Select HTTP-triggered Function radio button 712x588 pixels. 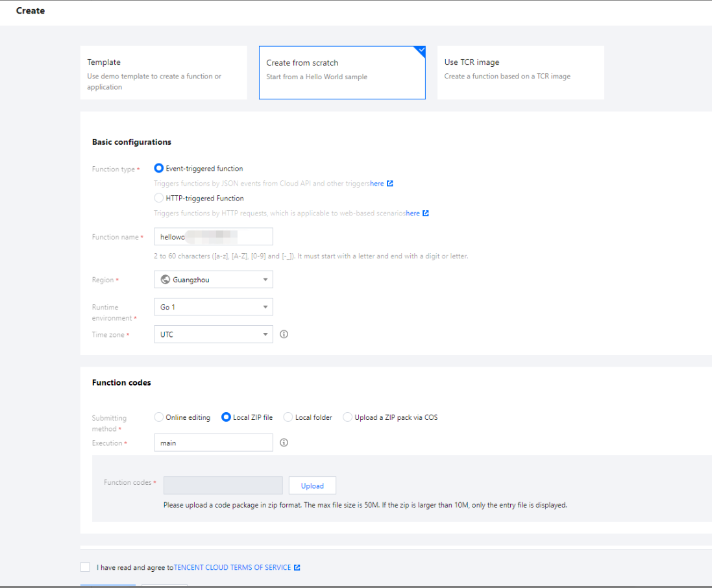159,198
